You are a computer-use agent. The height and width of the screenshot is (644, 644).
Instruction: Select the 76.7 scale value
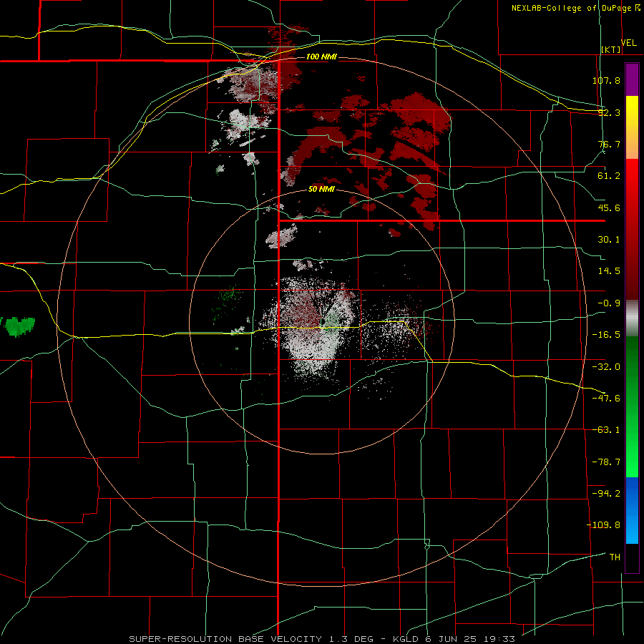(609, 144)
